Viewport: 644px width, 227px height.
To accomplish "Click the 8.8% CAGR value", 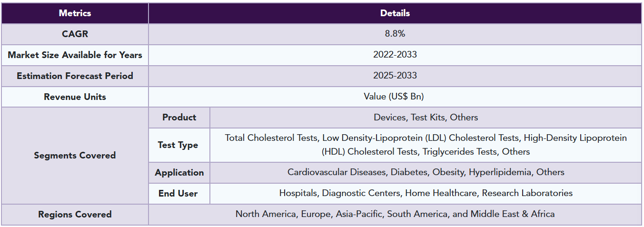I will tap(395, 34).
